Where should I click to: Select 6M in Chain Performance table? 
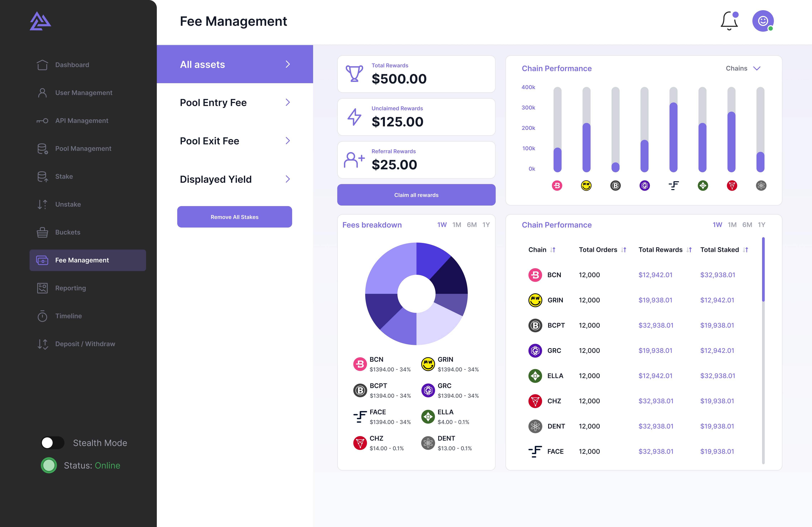[x=747, y=225]
